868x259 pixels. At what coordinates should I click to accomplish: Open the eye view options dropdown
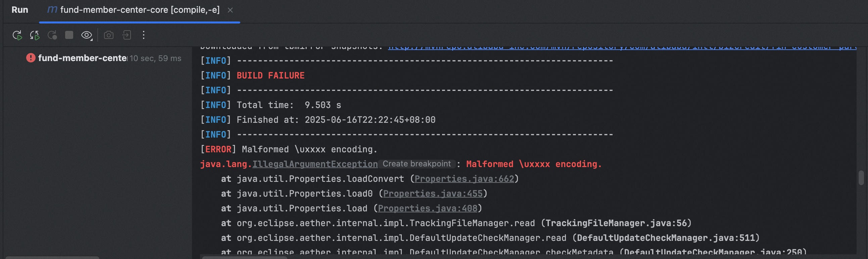click(87, 35)
